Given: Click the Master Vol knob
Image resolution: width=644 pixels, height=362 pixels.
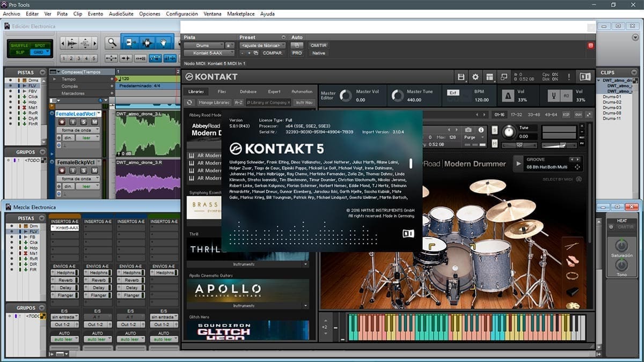Looking at the screenshot, I should pos(346,95).
